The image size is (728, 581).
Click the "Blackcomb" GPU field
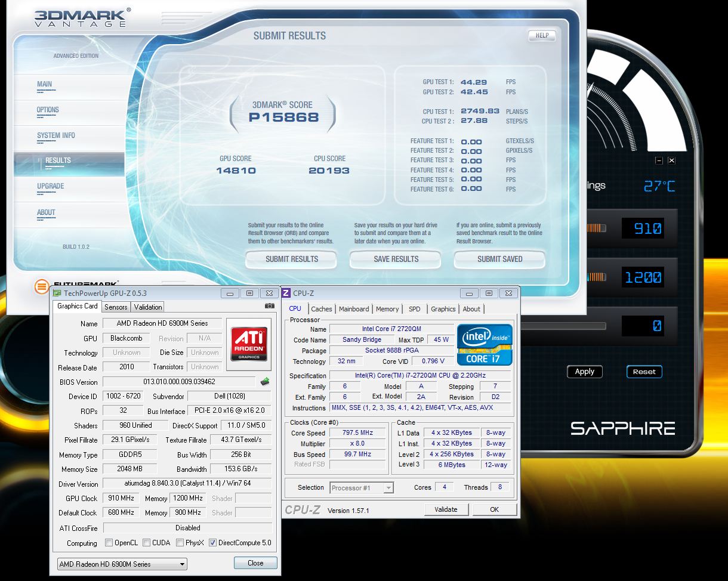(126, 338)
